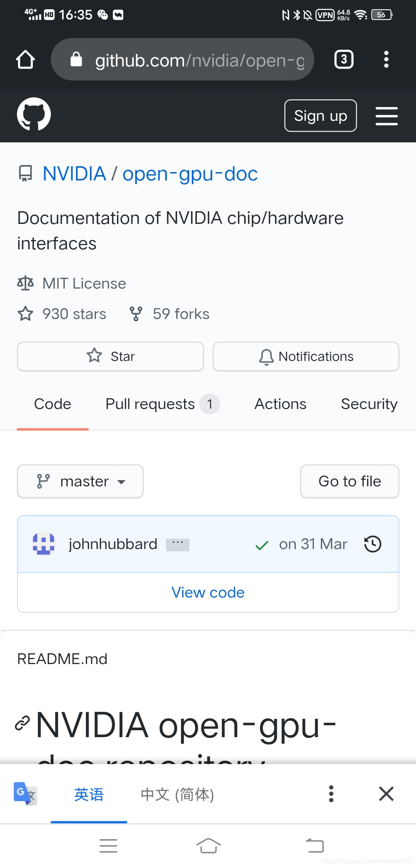Image resolution: width=416 pixels, height=868 pixels.
Task: Click the README.md filename text
Action: [x=62, y=659]
